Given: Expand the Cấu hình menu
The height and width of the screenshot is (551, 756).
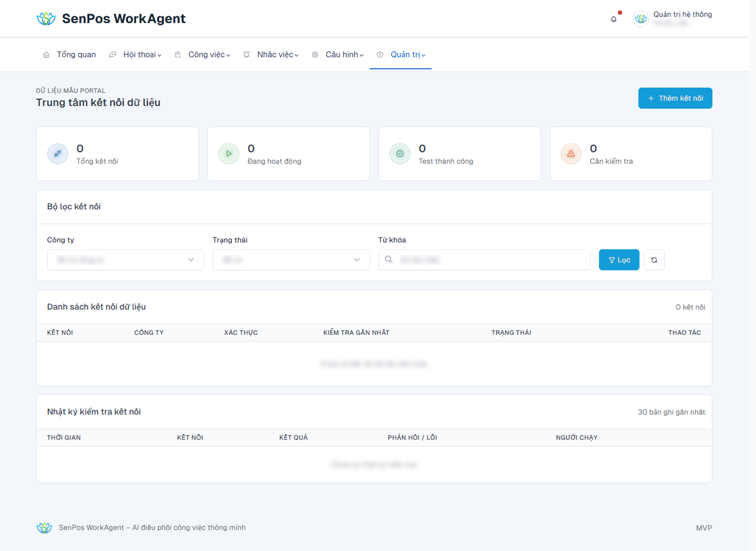Looking at the screenshot, I should pyautogui.click(x=337, y=54).
